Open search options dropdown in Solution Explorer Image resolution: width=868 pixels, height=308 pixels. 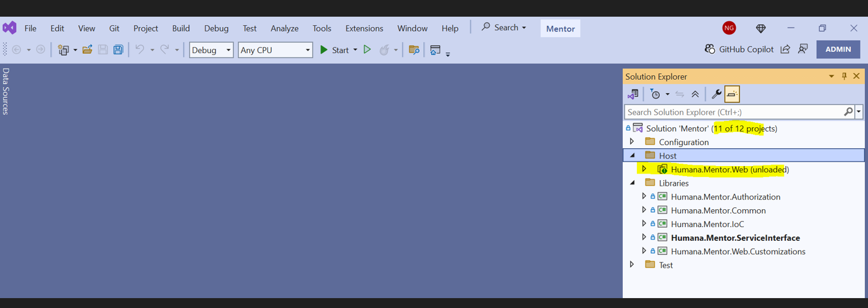pyautogui.click(x=859, y=112)
